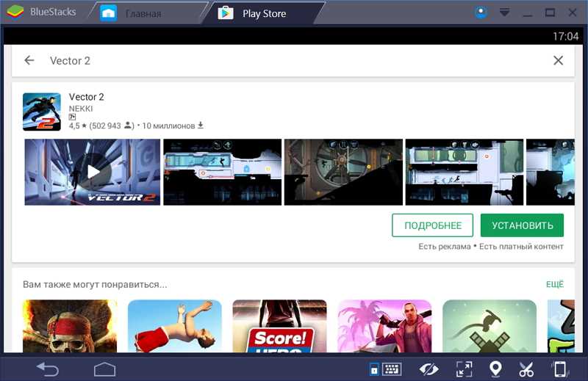Click the Вам также могут понравиться heading
The width and height of the screenshot is (588, 381).
[95, 285]
